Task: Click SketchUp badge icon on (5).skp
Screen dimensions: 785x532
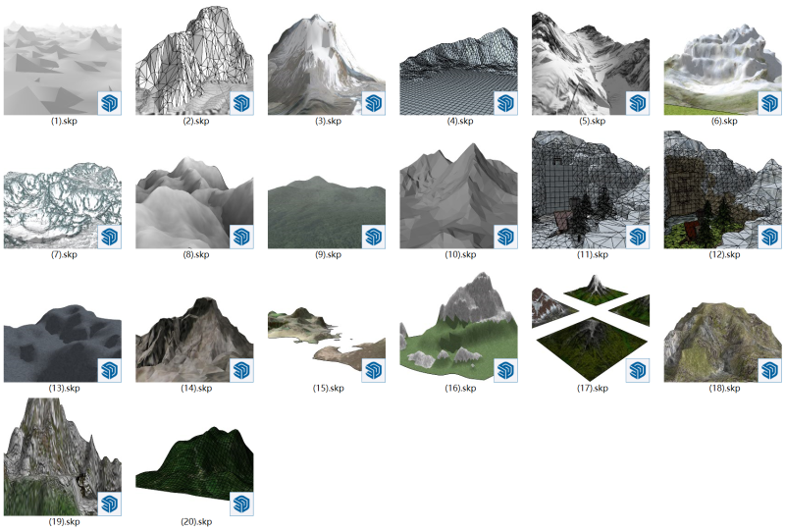Action: point(638,103)
